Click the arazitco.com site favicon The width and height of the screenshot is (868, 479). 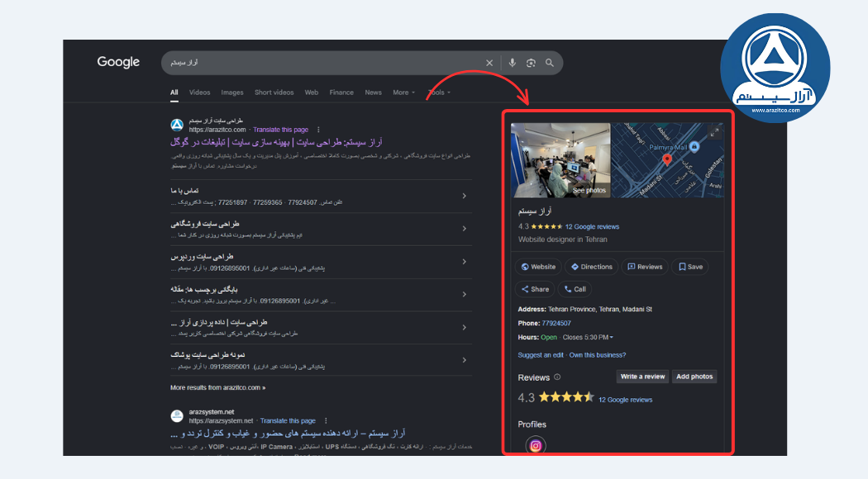point(177,125)
